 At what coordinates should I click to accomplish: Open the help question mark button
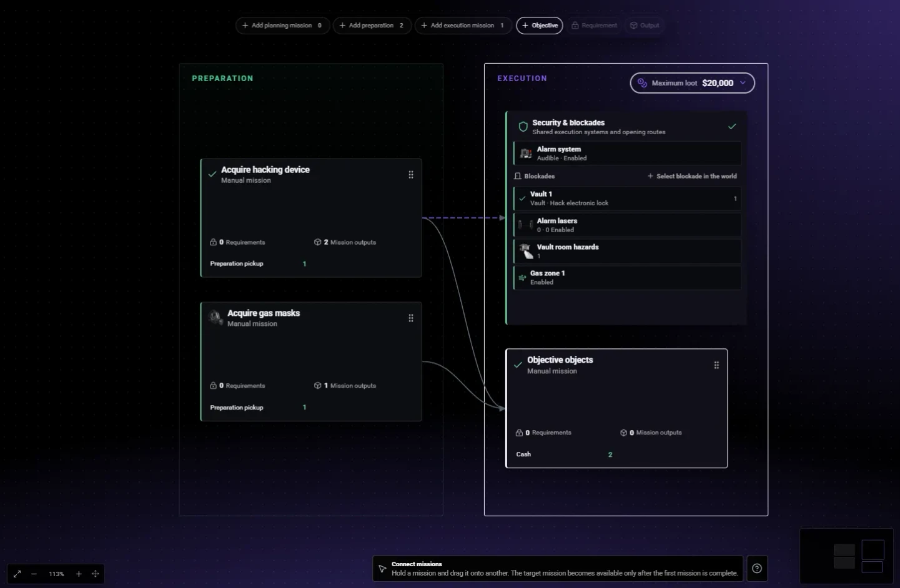click(757, 569)
